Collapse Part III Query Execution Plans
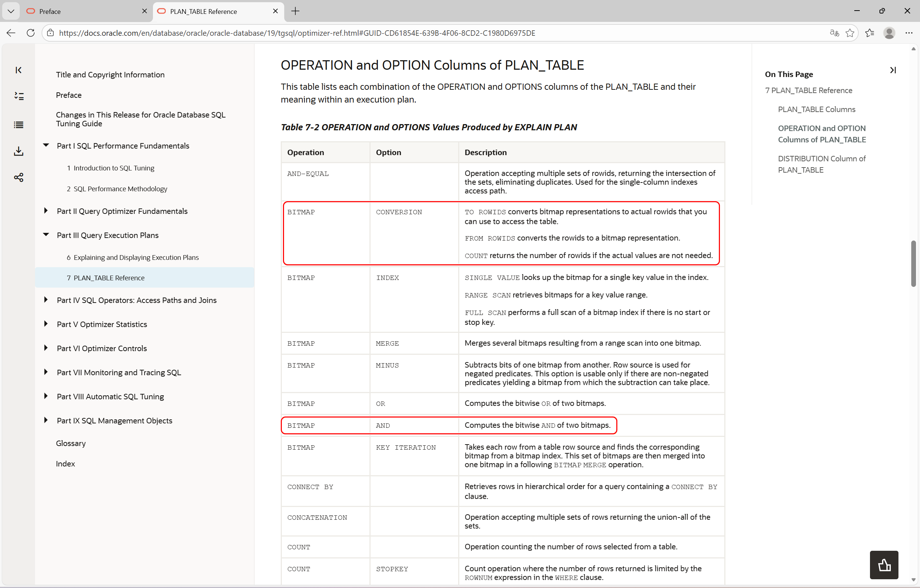 [x=46, y=235]
